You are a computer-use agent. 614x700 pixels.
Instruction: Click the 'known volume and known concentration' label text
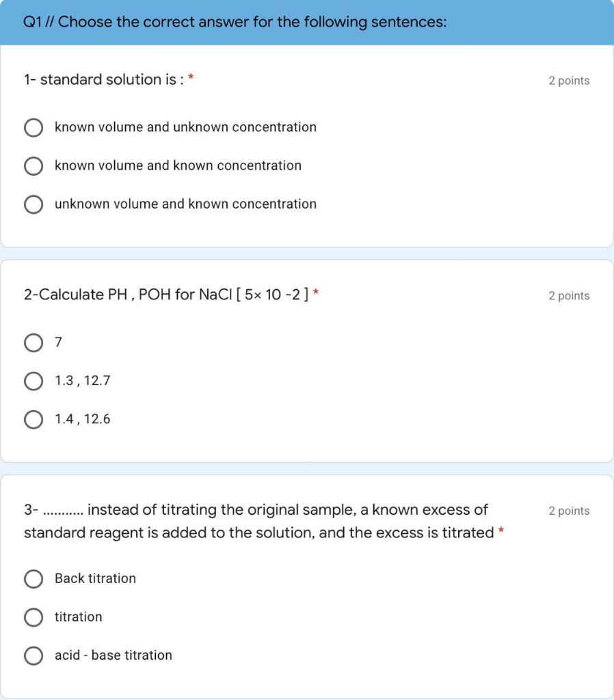[x=178, y=165]
